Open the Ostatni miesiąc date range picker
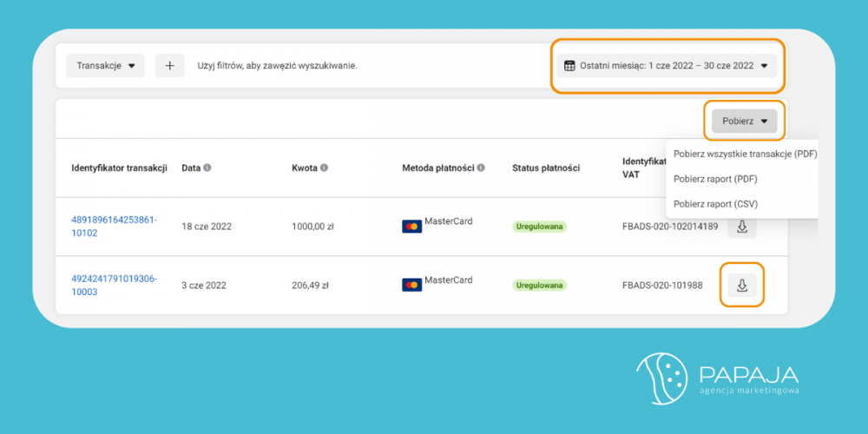868x434 pixels. (x=667, y=65)
